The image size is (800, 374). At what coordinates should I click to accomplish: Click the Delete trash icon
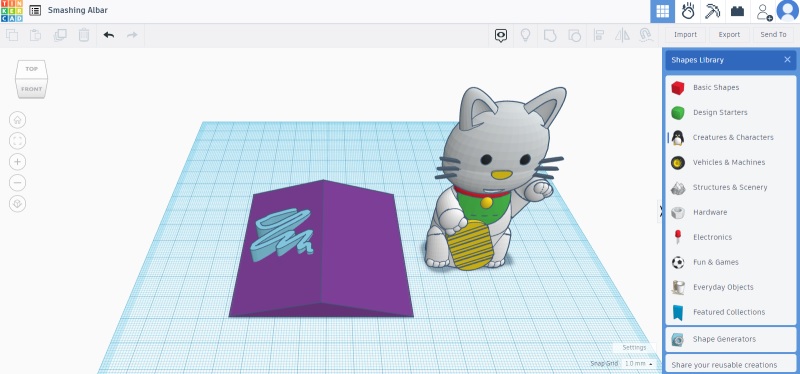[x=84, y=35]
